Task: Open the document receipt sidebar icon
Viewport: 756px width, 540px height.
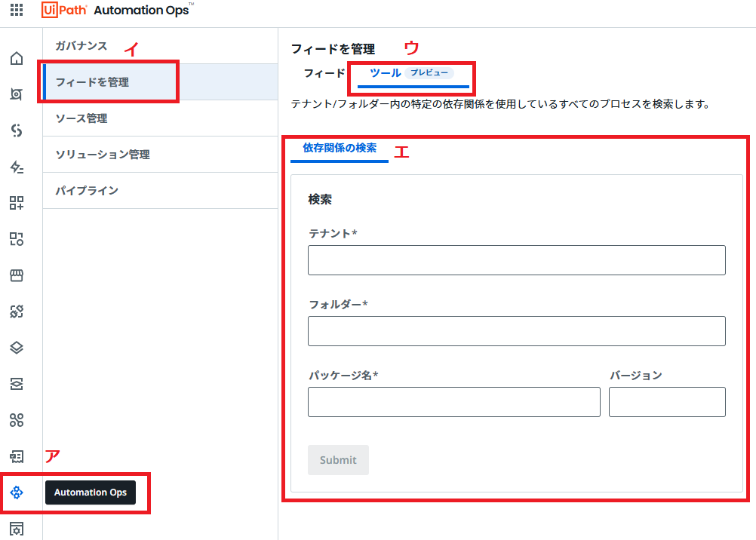Action: pos(17,456)
